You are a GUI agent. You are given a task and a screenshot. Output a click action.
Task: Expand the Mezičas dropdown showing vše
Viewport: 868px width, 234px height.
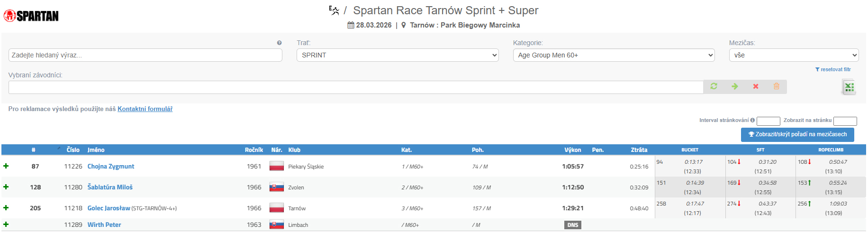click(794, 55)
